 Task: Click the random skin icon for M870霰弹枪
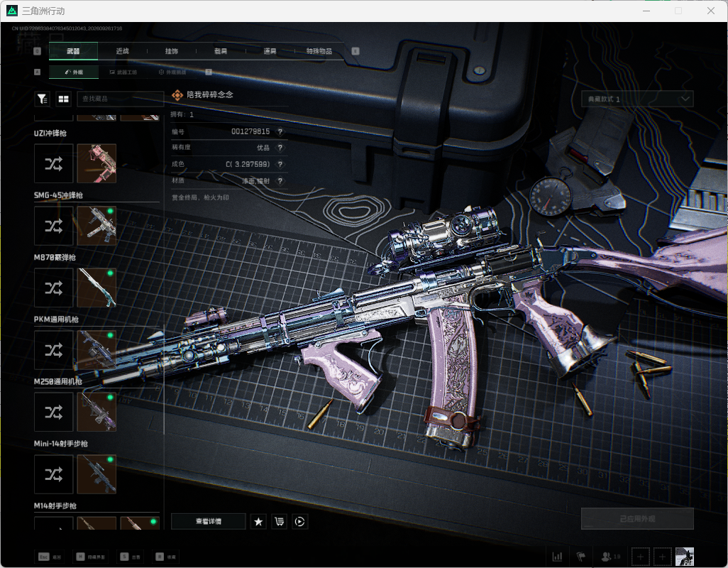[x=54, y=288]
